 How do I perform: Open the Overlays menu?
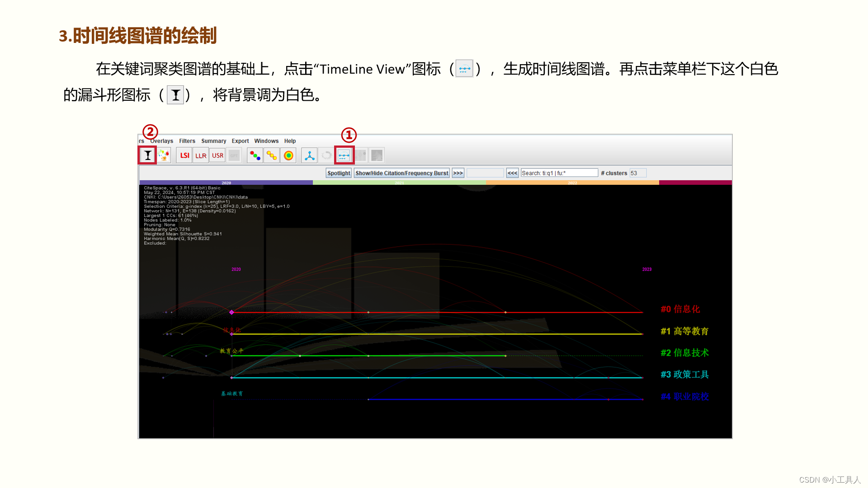click(161, 141)
